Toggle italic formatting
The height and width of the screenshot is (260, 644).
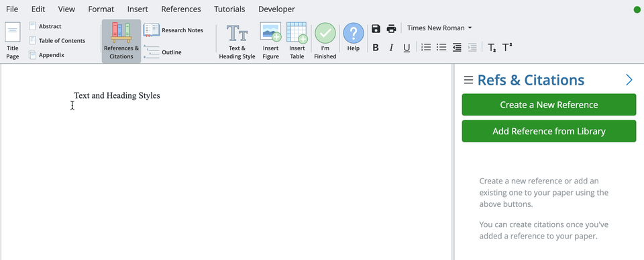391,48
